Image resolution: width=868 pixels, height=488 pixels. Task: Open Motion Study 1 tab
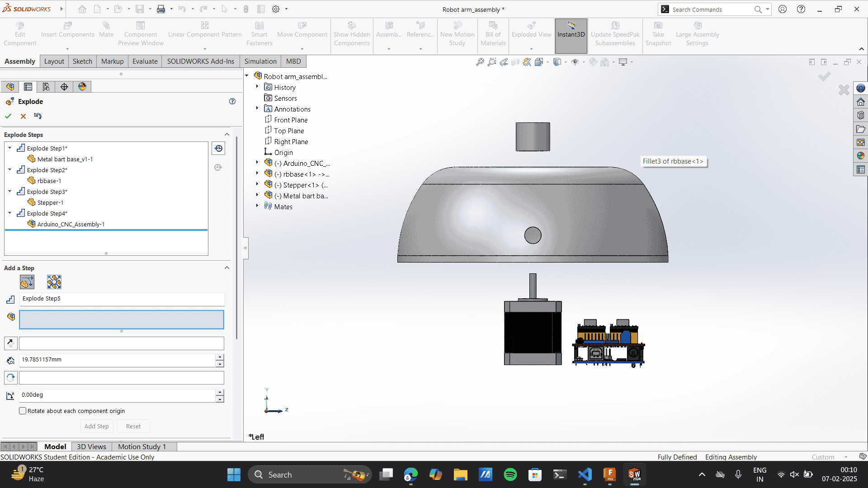142,446
